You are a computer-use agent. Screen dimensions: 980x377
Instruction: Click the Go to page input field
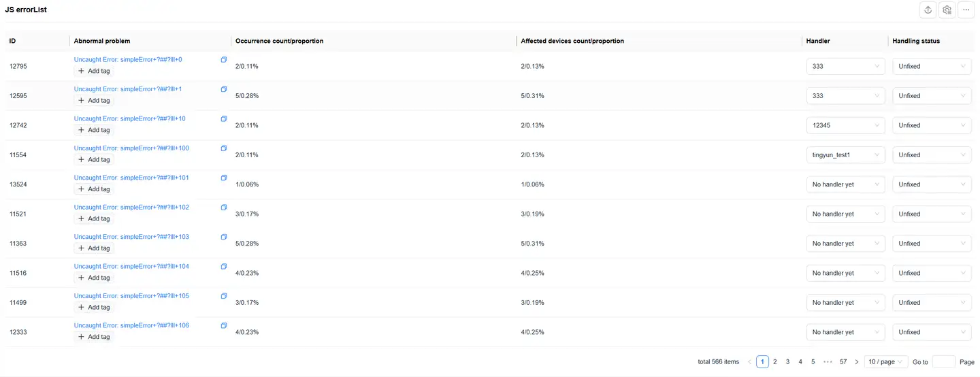point(943,362)
